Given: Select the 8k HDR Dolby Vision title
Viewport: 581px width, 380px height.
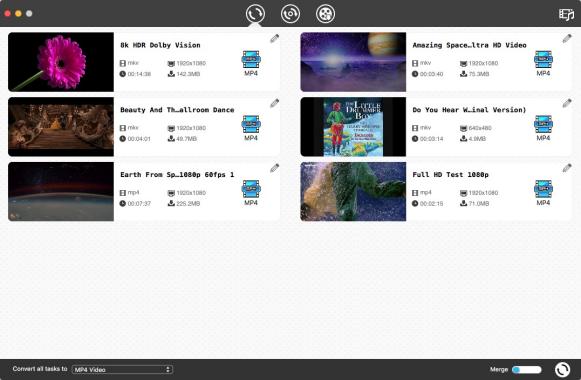Looking at the screenshot, I should click(x=160, y=45).
